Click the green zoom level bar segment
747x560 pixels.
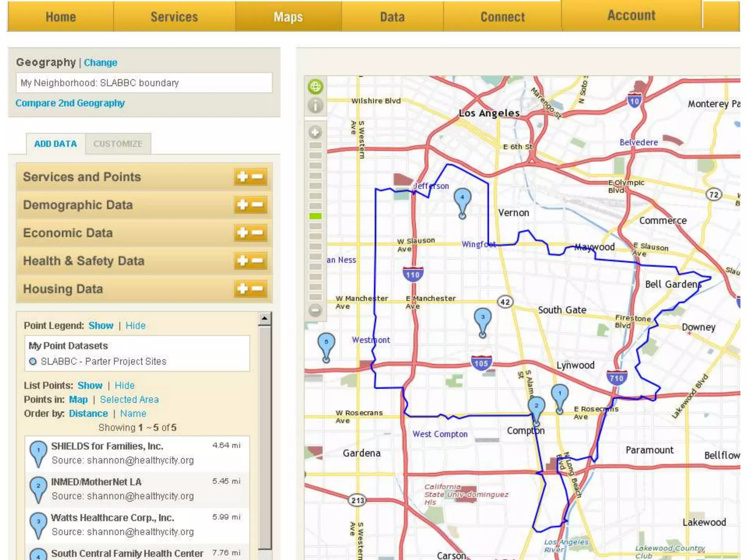pyautogui.click(x=316, y=216)
